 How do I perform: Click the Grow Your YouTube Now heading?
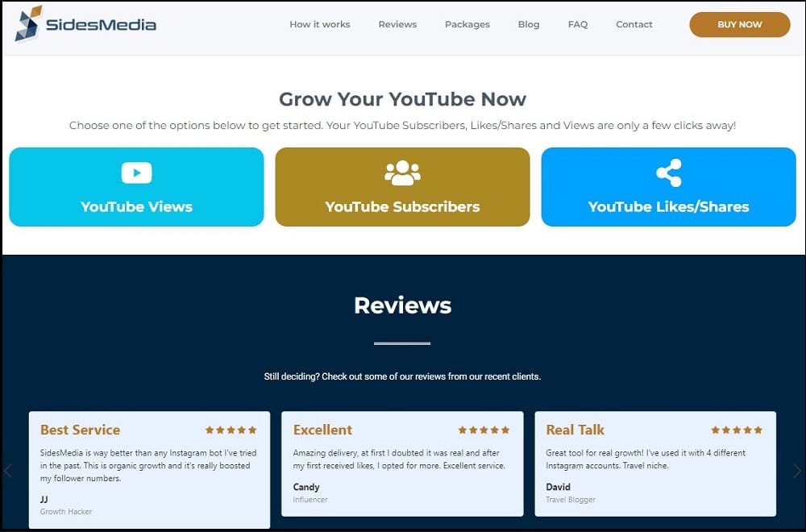(x=402, y=98)
